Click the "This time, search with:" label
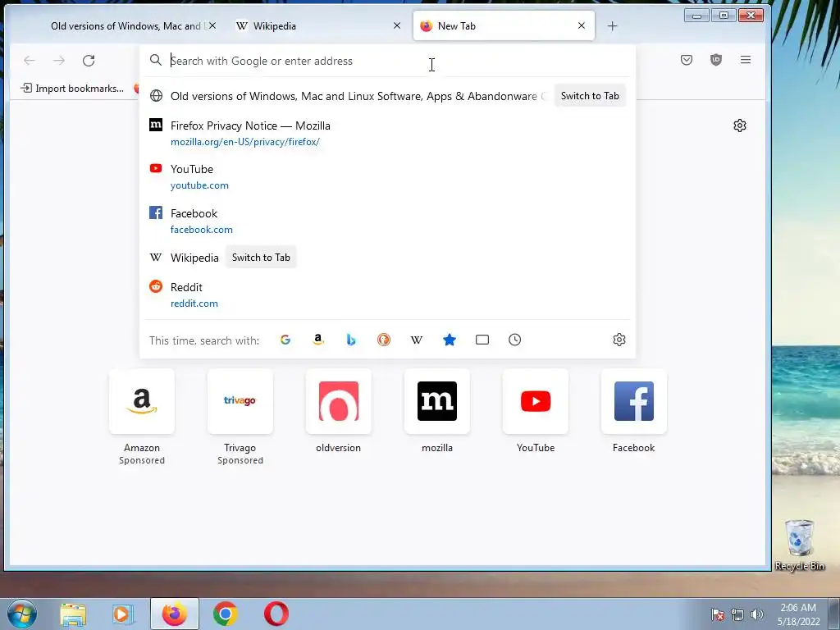Viewport: 840px width, 630px height. (204, 340)
